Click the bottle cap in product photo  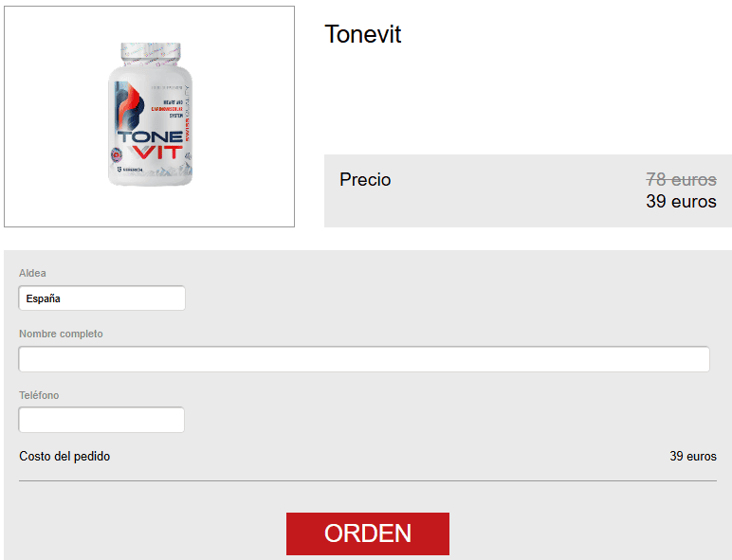coord(151,53)
